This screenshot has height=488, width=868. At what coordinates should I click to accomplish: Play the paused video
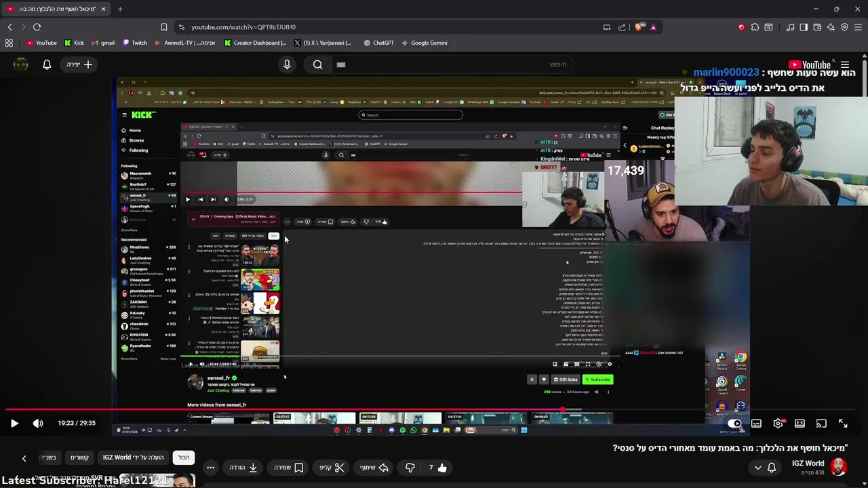[14, 423]
